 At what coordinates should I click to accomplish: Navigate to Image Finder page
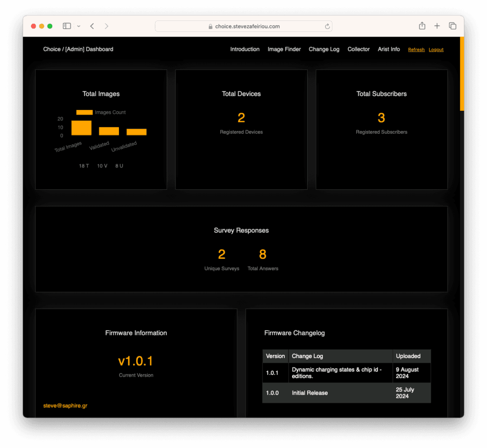tap(284, 49)
